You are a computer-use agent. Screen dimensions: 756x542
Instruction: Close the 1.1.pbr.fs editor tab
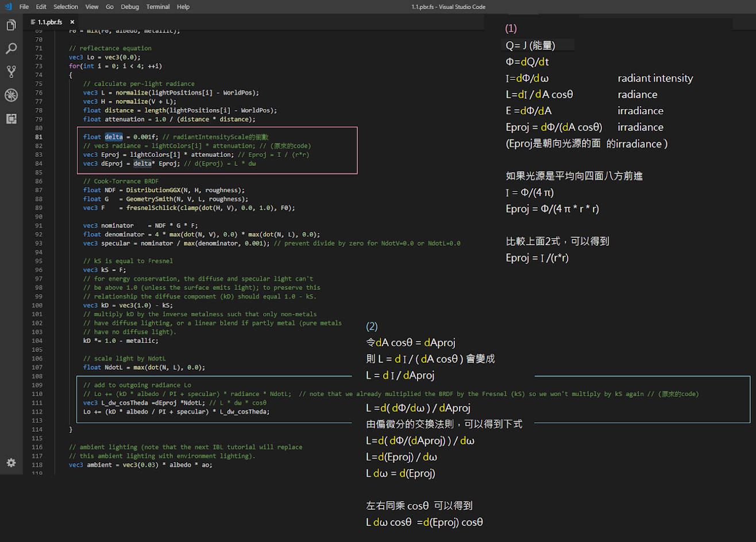72,22
